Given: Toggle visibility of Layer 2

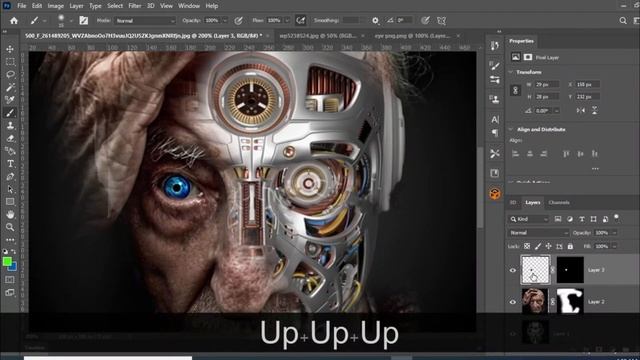Looking at the screenshot, I should (513, 302).
